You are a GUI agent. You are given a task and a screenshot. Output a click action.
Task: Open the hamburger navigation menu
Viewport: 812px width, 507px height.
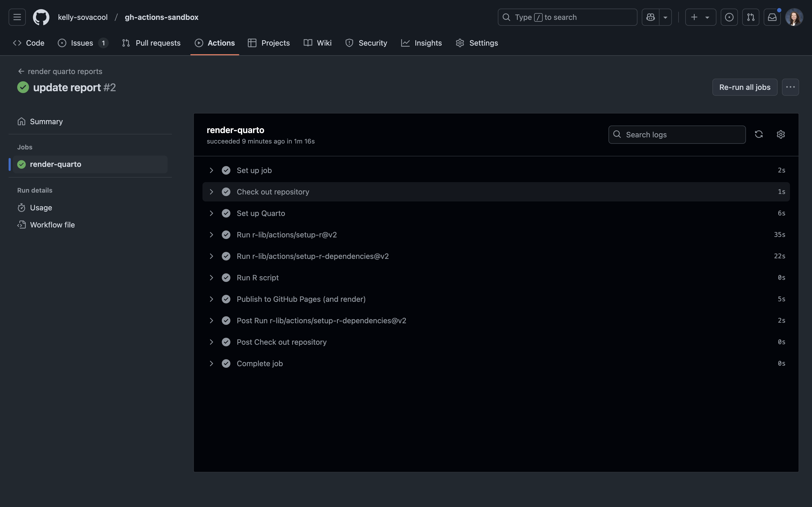(17, 17)
